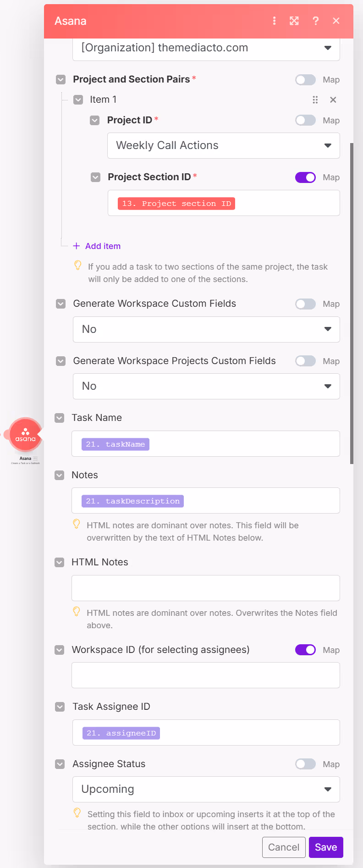Select the Asana module bubble on the canvas

(x=25, y=435)
